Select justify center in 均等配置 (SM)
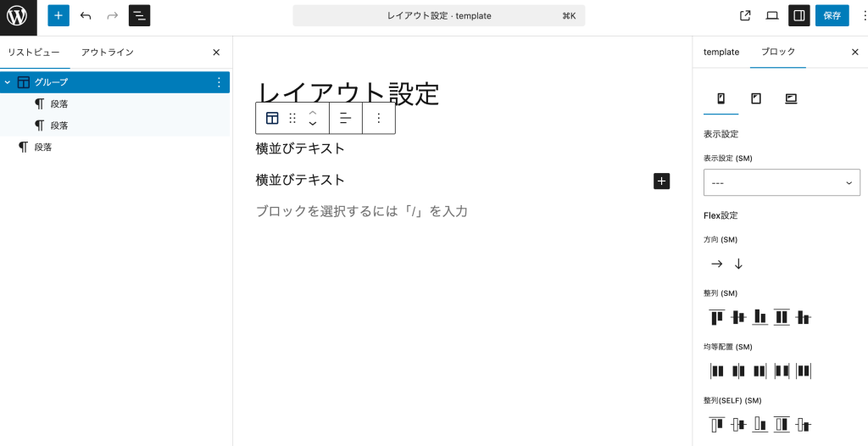The width and height of the screenshot is (868, 446). pyautogui.click(x=738, y=371)
